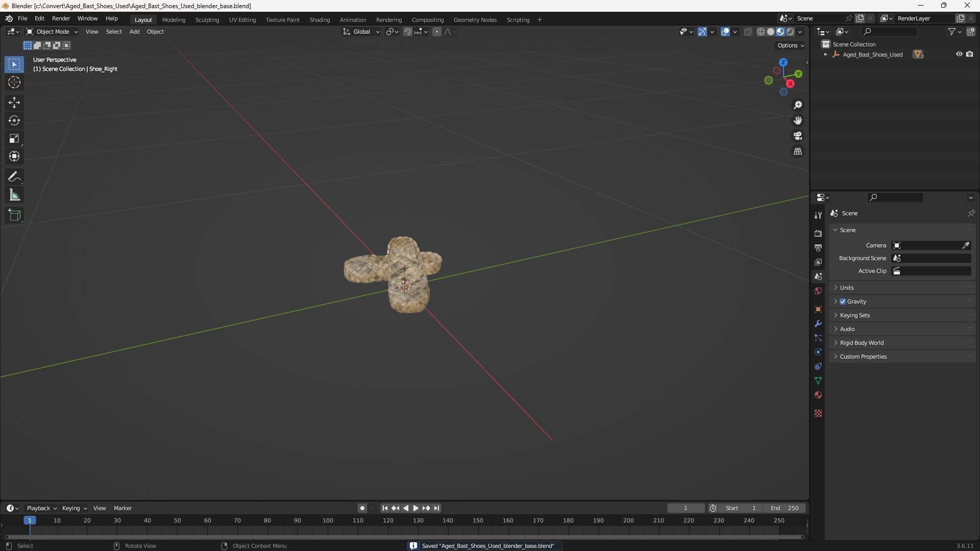
Task: Jump to the animation end frame
Action: tap(436, 508)
